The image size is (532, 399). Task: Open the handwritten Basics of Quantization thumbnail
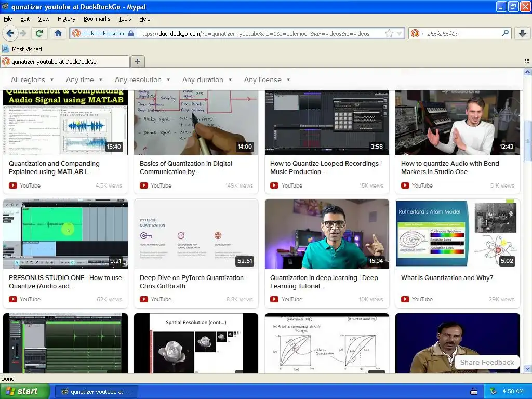196,122
